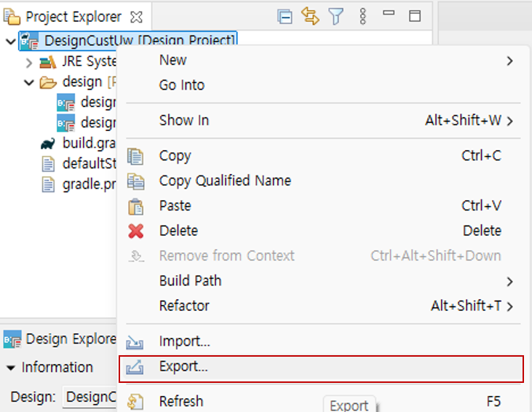Choose Import... from context menu
This screenshot has height=412, width=532.
(x=184, y=341)
